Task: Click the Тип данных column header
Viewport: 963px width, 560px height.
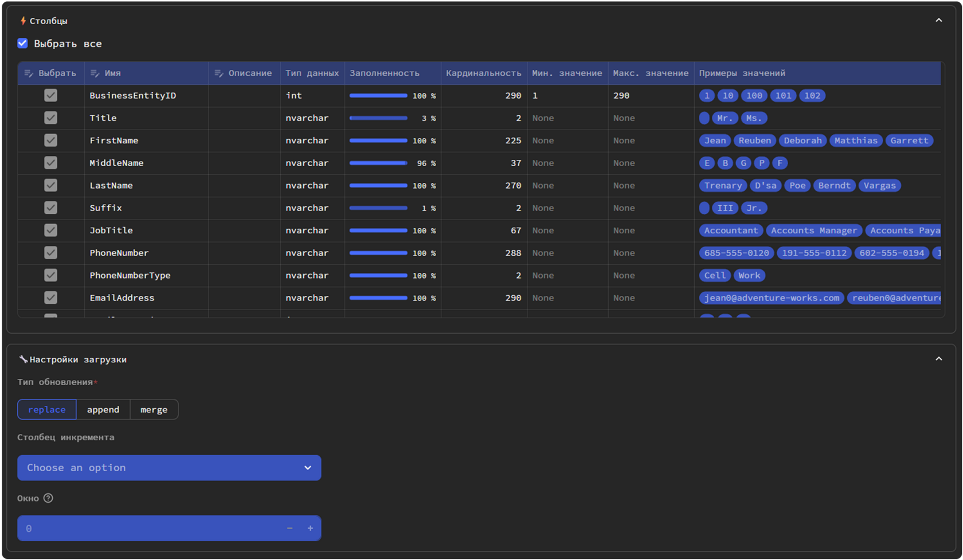Action: coord(312,73)
